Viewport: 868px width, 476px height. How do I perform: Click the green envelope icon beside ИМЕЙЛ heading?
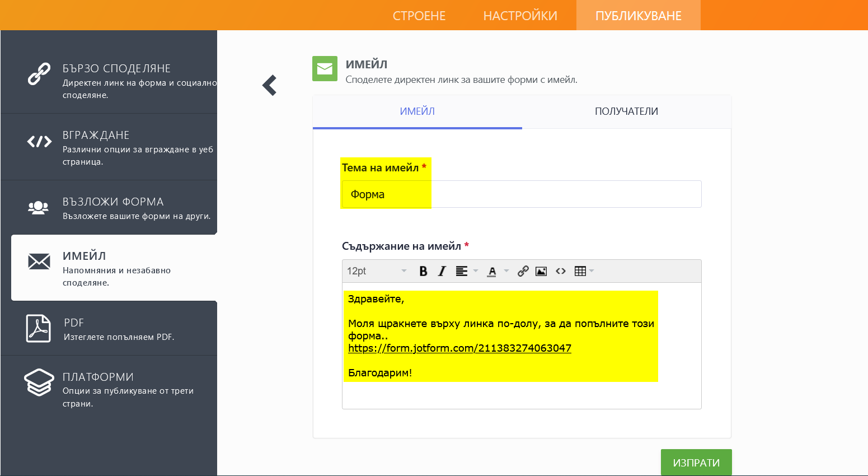point(325,68)
